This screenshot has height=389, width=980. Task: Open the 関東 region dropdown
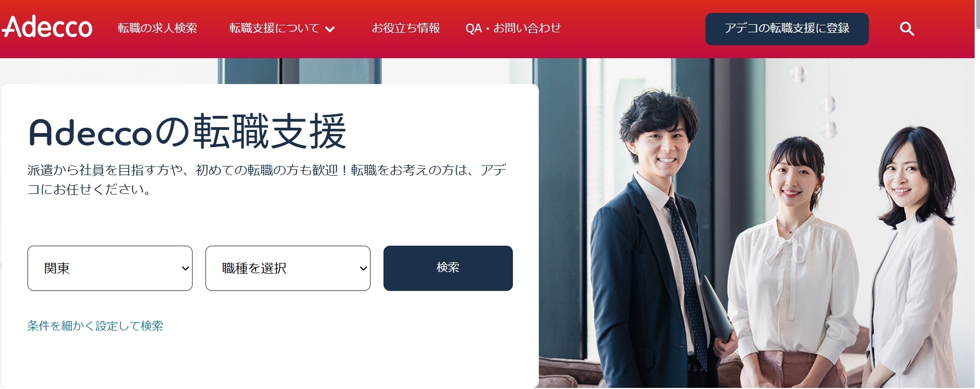click(110, 268)
